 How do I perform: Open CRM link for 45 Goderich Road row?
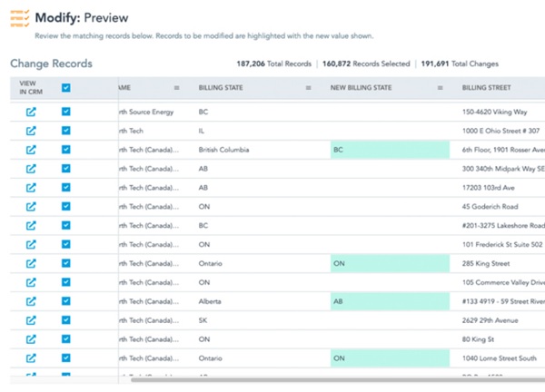pyautogui.click(x=31, y=207)
